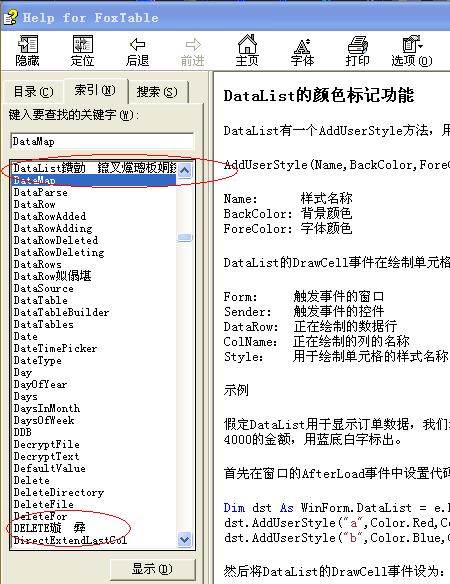This screenshot has width=450, height=584.
Task: Click the 显示 (Display) button
Action: click(x=152, y=569)
